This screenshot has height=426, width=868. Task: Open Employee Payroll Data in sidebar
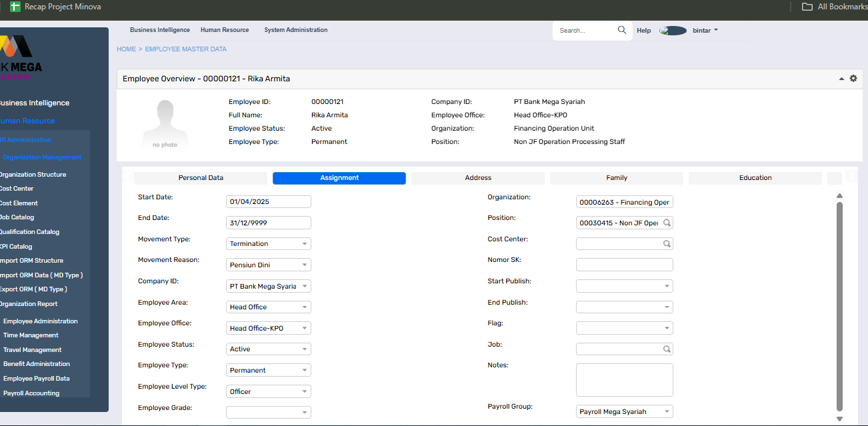(x=36, y=379)
